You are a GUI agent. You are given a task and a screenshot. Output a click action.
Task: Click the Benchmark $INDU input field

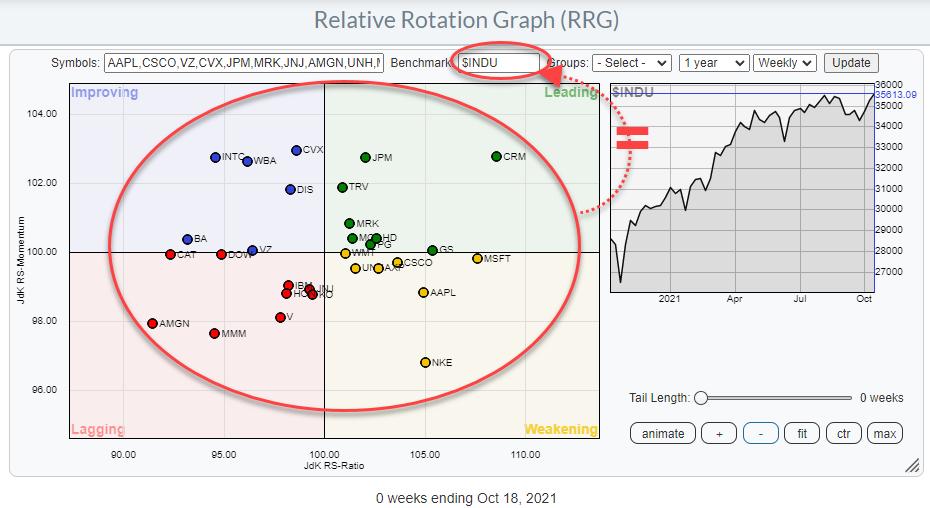498,63
